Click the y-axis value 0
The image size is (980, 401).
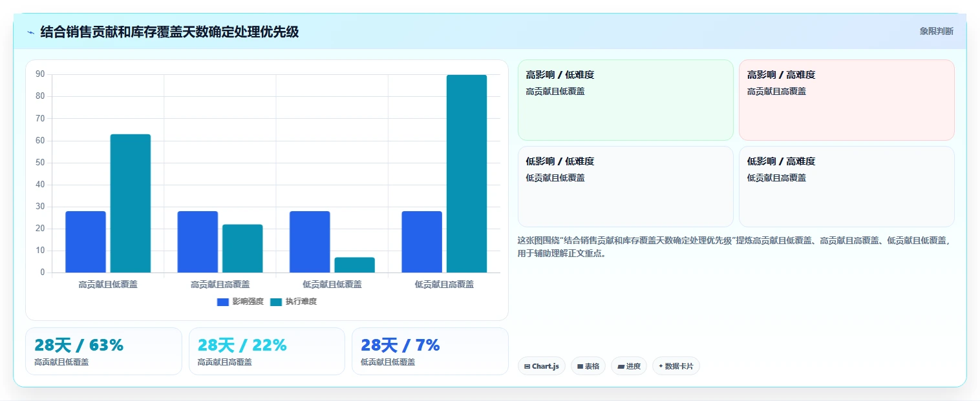(x=43, y=272)
